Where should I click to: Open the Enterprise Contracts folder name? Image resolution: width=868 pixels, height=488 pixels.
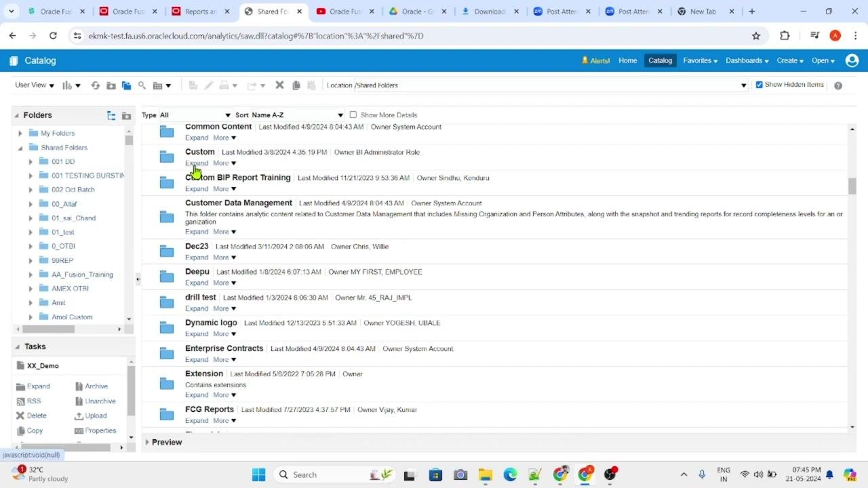click(x=224, y=348)
